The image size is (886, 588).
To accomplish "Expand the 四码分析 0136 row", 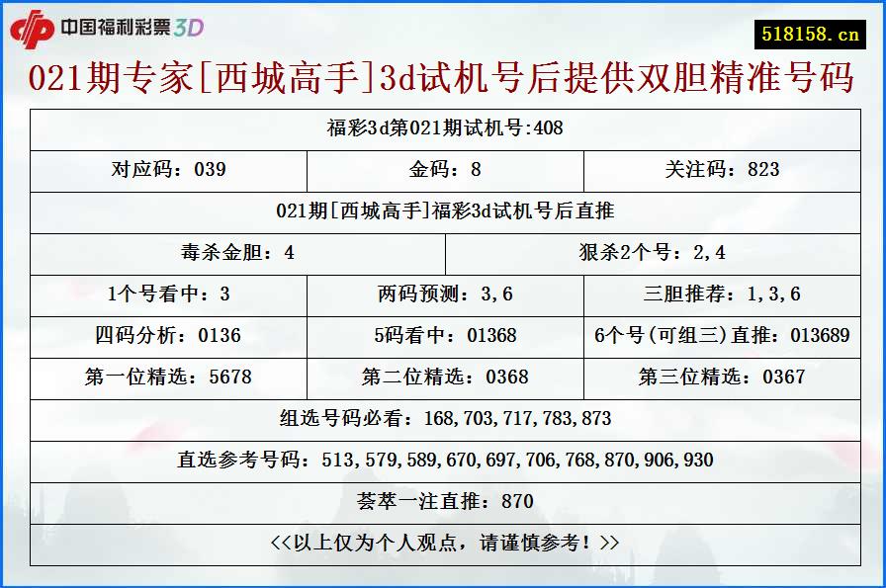I will (168, 336).
